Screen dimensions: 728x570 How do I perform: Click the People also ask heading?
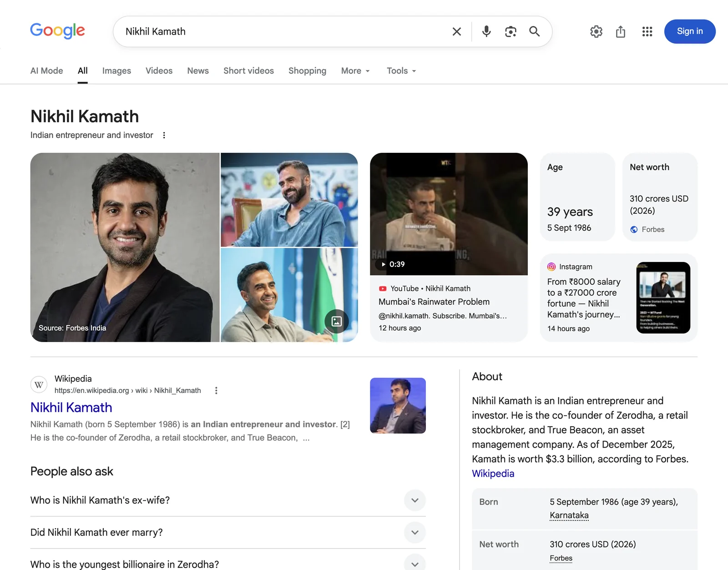tap(72, 471)
